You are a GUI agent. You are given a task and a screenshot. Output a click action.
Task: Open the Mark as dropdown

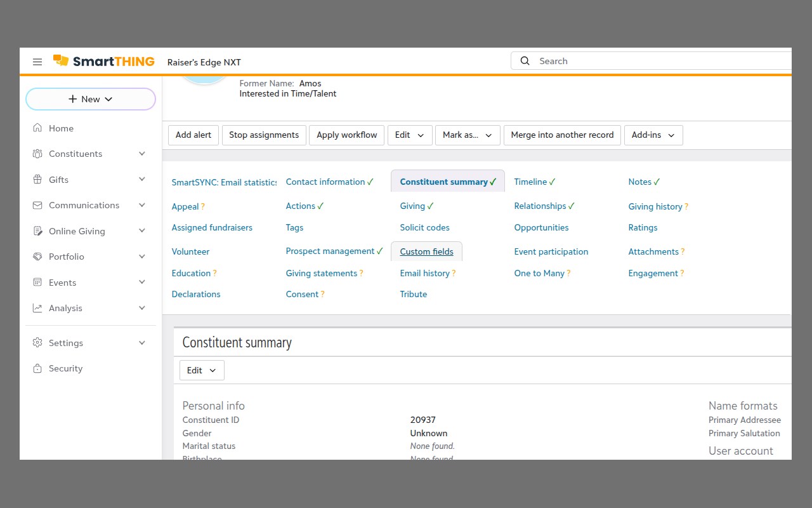[468, 135]
